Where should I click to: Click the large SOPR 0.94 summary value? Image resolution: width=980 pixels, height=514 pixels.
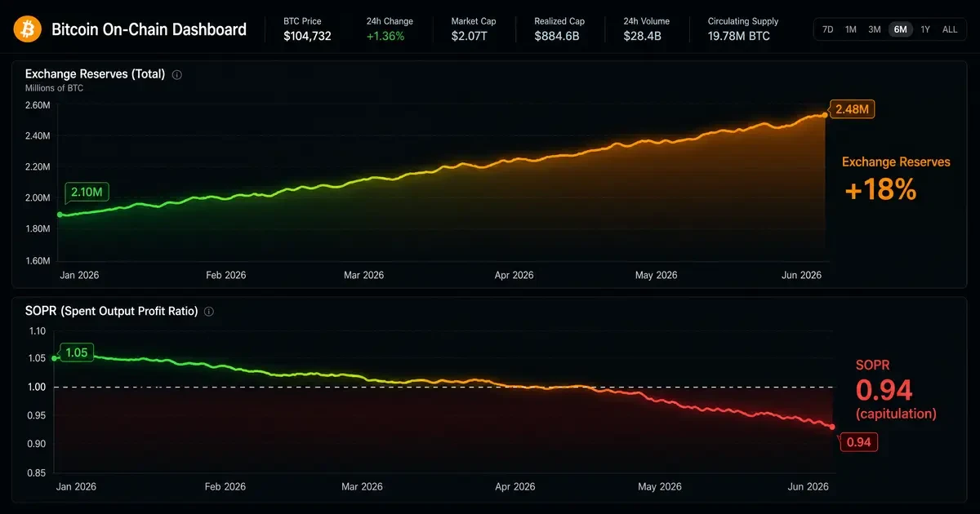click(884, 389)
